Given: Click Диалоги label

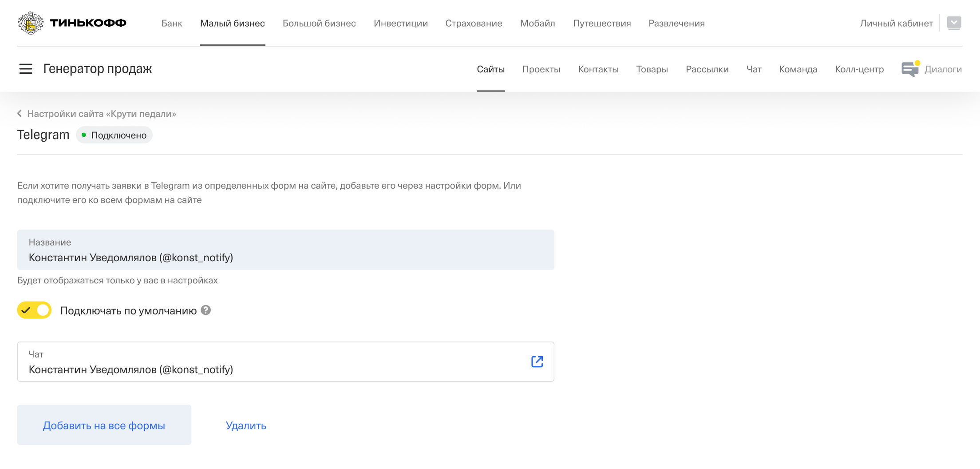Looking at the screenshot, I should point(943,69).
